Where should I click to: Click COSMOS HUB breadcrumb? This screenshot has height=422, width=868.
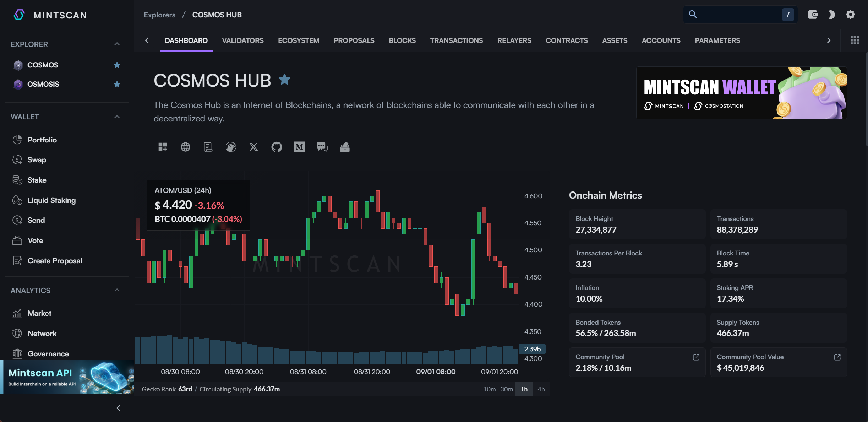(217, 15)
